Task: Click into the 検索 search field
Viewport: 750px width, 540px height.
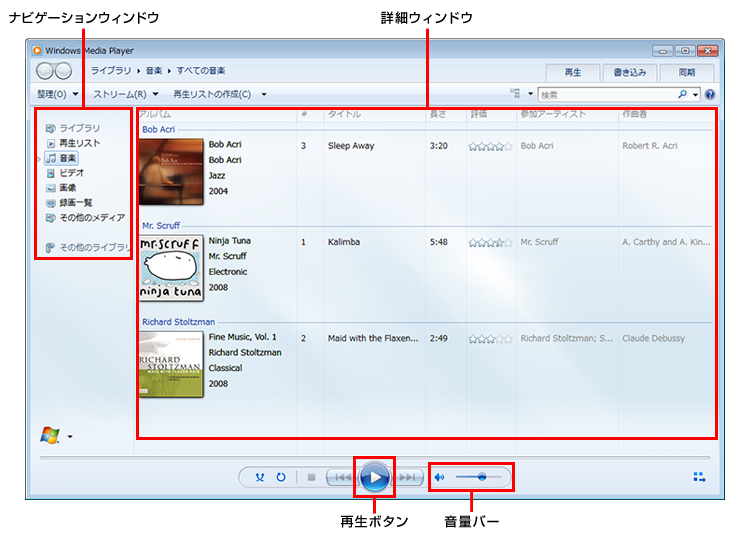Action: [607, 95]
